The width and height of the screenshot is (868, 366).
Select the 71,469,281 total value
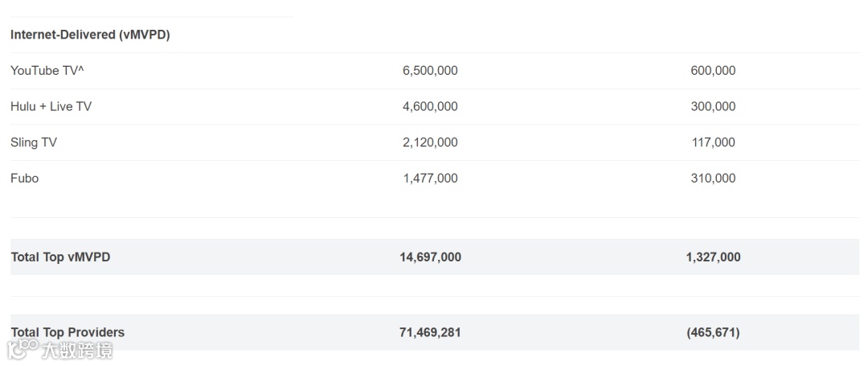pos(430,332)
